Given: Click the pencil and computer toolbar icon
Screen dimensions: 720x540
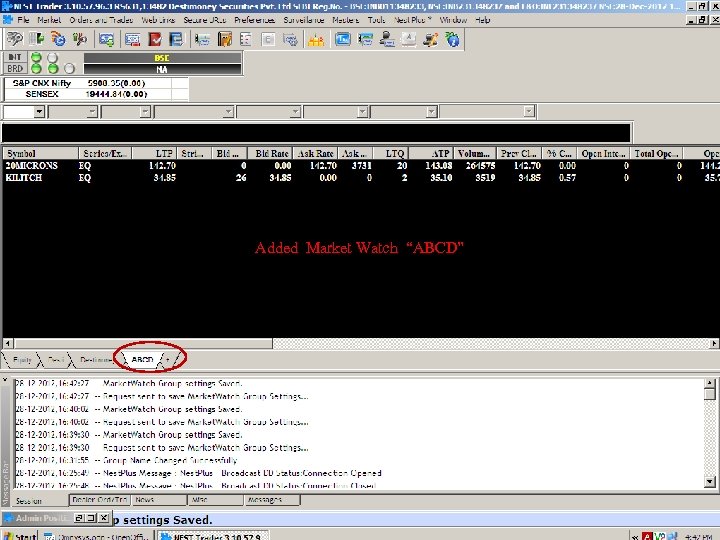Looking at the screenshot, I should click(x=431, y=39).
